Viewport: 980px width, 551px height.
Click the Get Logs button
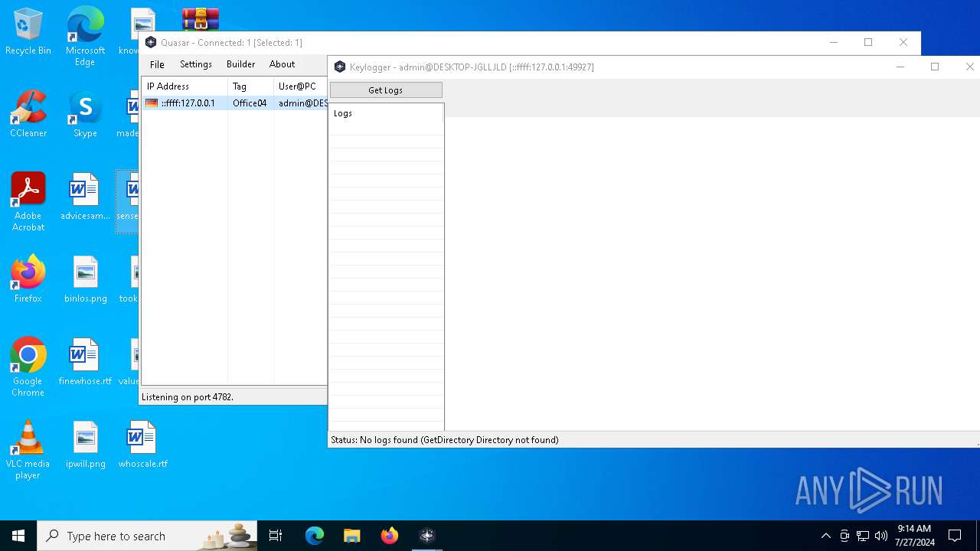[386, 90]
